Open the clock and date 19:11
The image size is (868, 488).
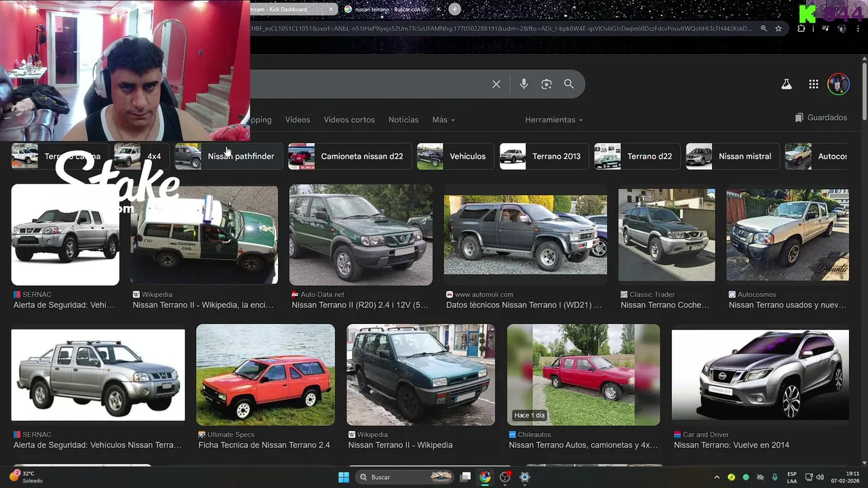point(846,477)
